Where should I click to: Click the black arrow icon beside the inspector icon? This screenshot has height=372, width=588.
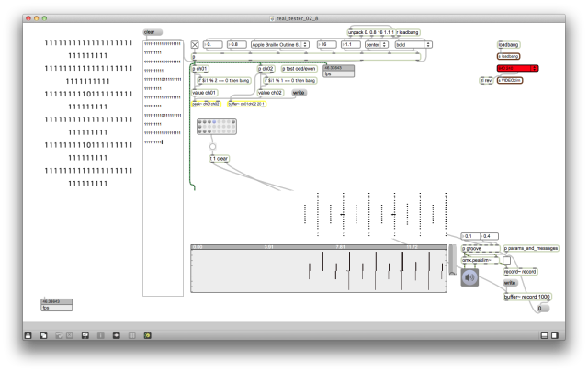pos(117,335)
